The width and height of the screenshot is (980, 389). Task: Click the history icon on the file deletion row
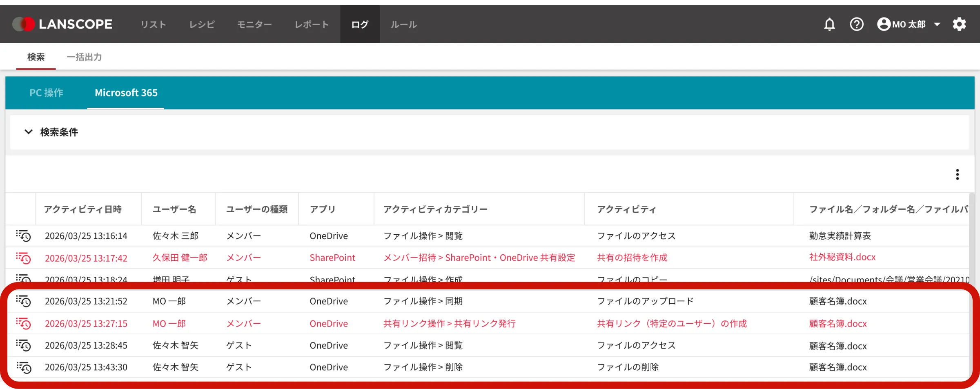24,367
